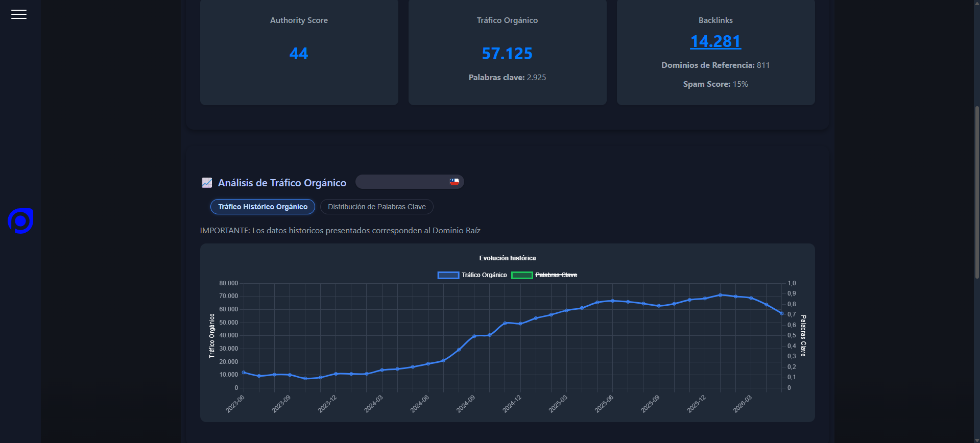Click chart icon beside Análisis de Tráfico Orgánico

[207, 183]
